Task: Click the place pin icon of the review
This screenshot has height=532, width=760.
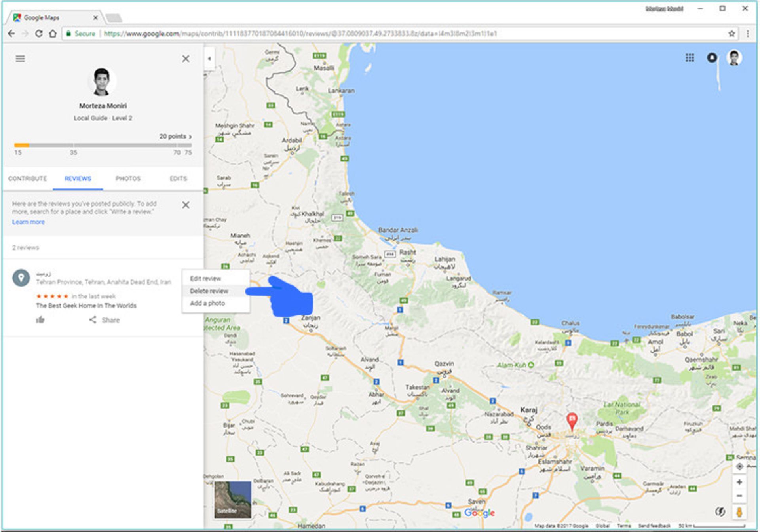Action: pyautogui.click(x=21, y=278)
